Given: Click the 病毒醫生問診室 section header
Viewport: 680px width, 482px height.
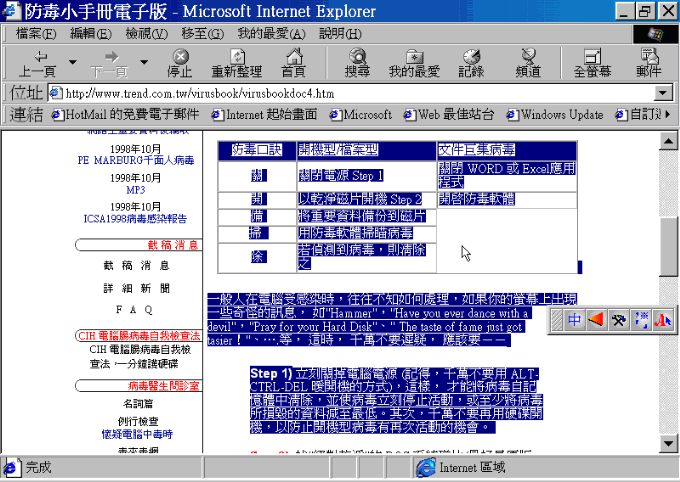Looking at the screenshot, I should [163, 386].
